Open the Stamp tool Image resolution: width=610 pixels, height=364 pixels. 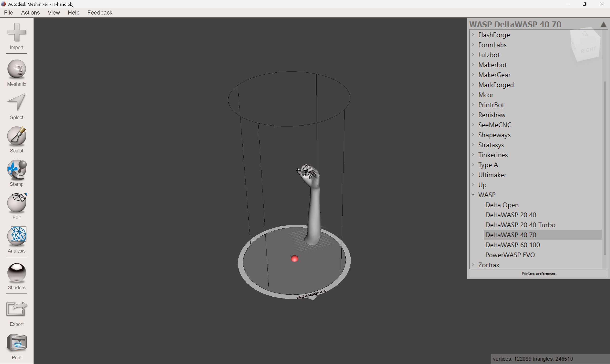click(17, 173)
